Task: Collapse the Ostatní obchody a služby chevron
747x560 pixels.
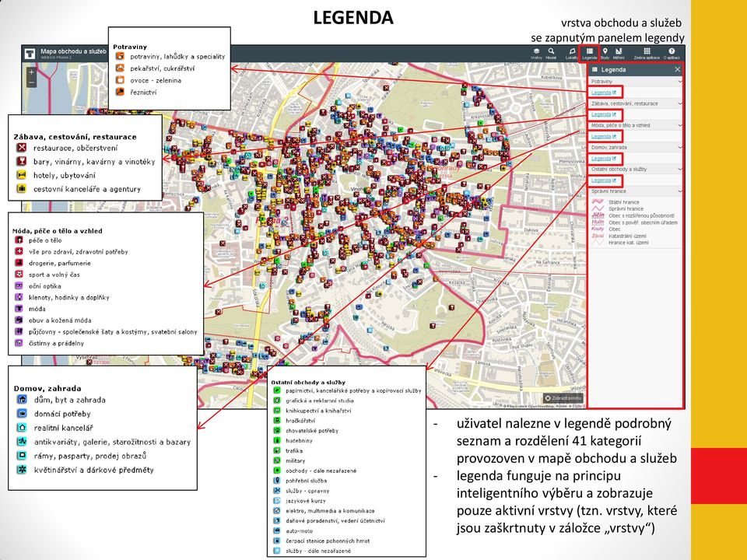Action: (679, 169)
